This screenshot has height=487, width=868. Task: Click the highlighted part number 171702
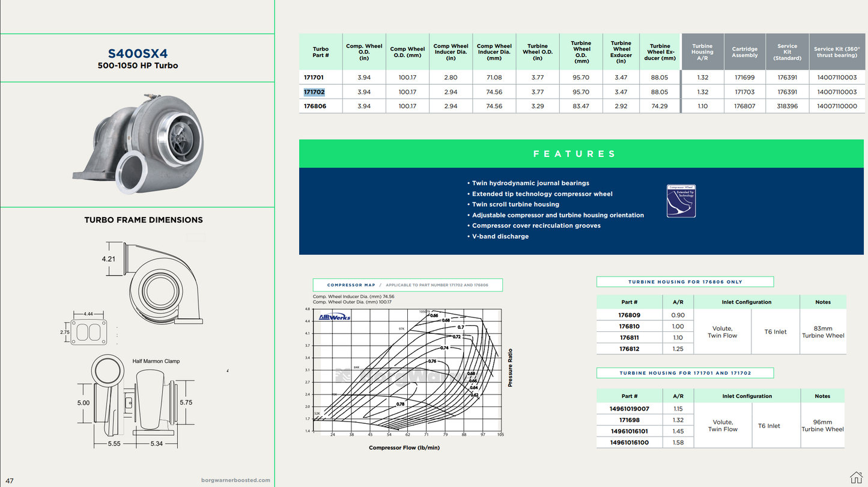[x=314, y=92]
